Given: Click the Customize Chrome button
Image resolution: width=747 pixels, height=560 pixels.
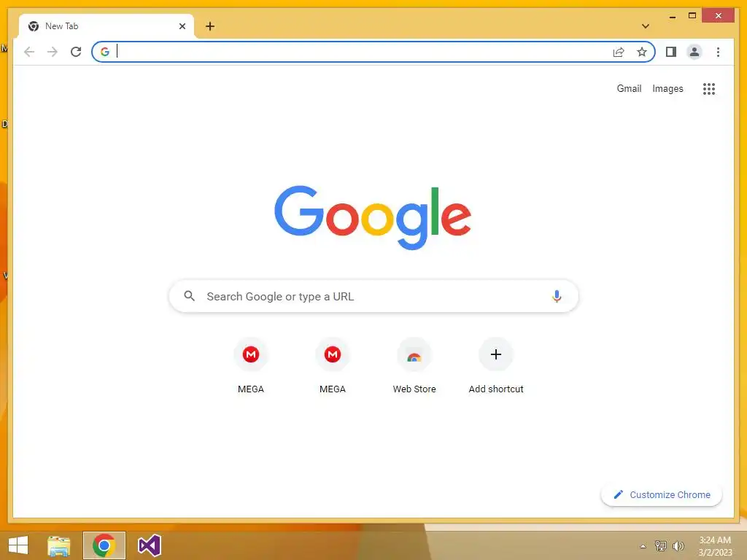Looking at the screenshot, I should pyautogui.click(x=662, y=495).
